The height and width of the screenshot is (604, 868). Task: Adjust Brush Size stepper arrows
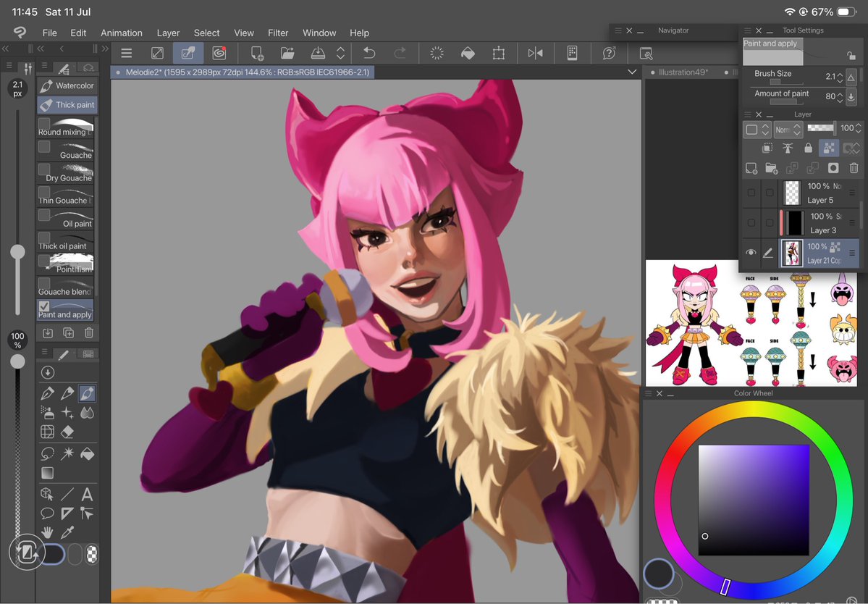coord(840,77)
